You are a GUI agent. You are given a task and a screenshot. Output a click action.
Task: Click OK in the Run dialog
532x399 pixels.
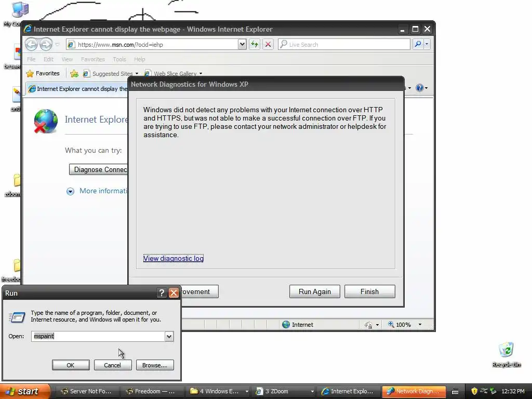click(x=71, y=365)
